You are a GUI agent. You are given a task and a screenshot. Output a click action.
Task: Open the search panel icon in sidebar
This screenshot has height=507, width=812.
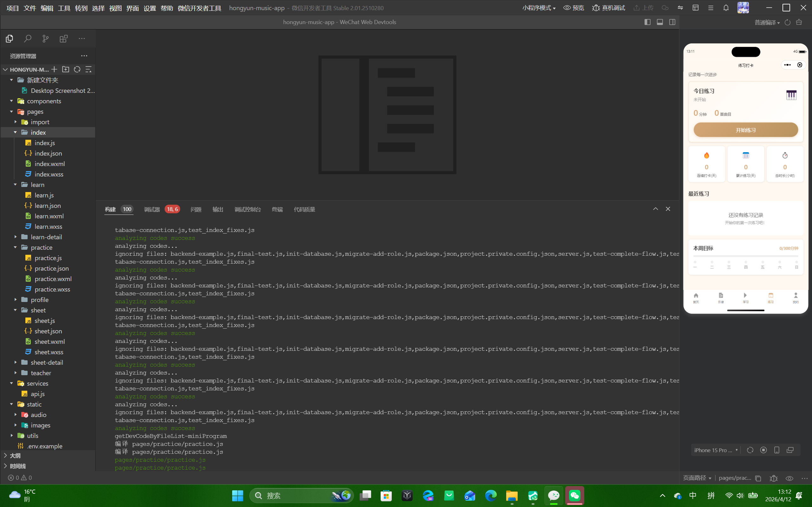pos(28,39)
